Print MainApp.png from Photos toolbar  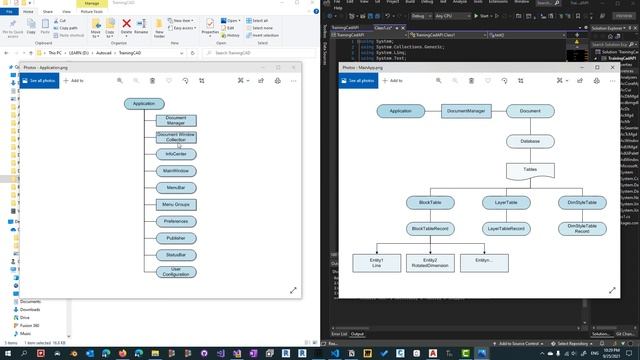click(596, 81)
